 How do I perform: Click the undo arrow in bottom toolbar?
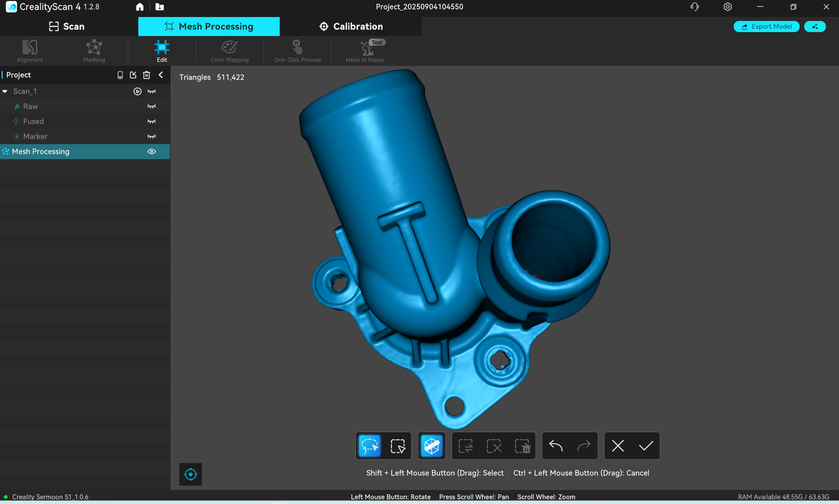pyautogui.click(x=556, y=446)
